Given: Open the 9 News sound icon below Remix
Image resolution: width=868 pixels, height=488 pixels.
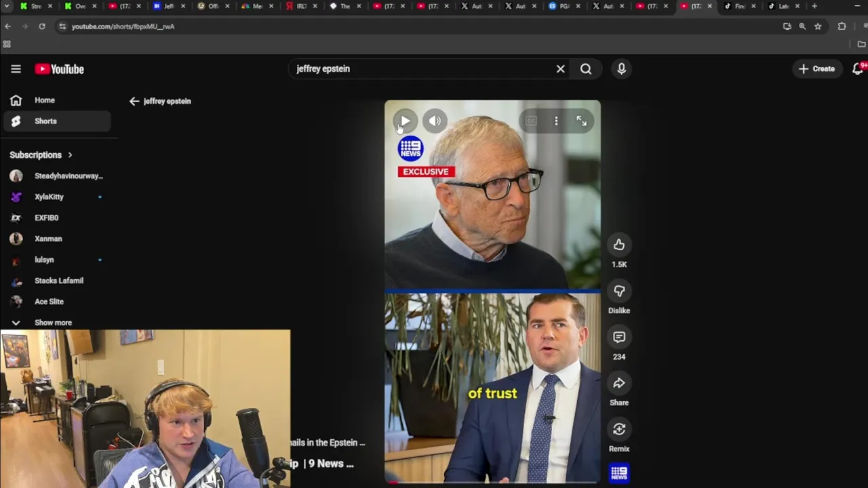Looking at the screenshot, I should pyautogui.click(x=619, y=473).
